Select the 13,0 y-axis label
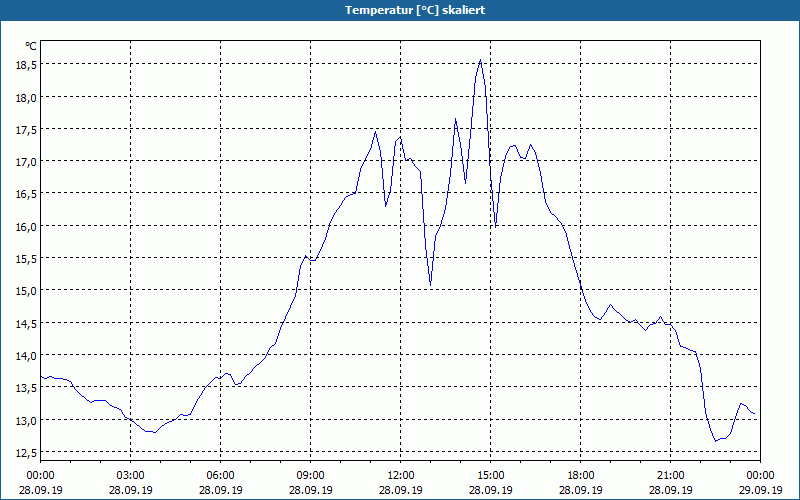Image resolution: width=800 pixels, height=500 pixels. [x=26, y=420]
